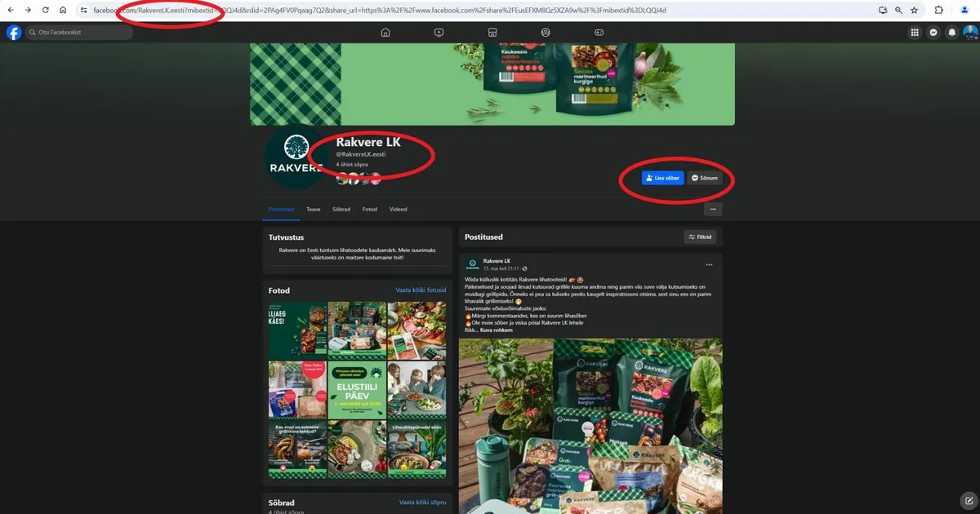This screenshot has height=514, width=980.
Task: Bookmark this page with star icon
Action: [915, 10]
